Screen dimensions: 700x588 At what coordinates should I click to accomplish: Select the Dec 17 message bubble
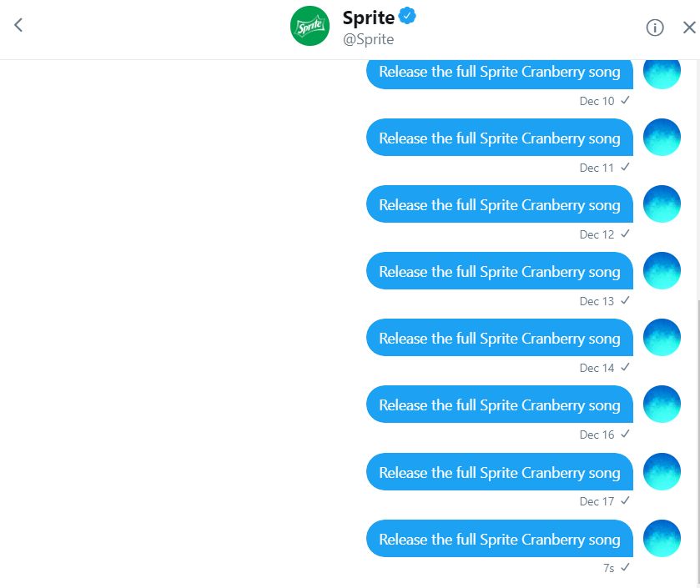click(x=499, y=472)
